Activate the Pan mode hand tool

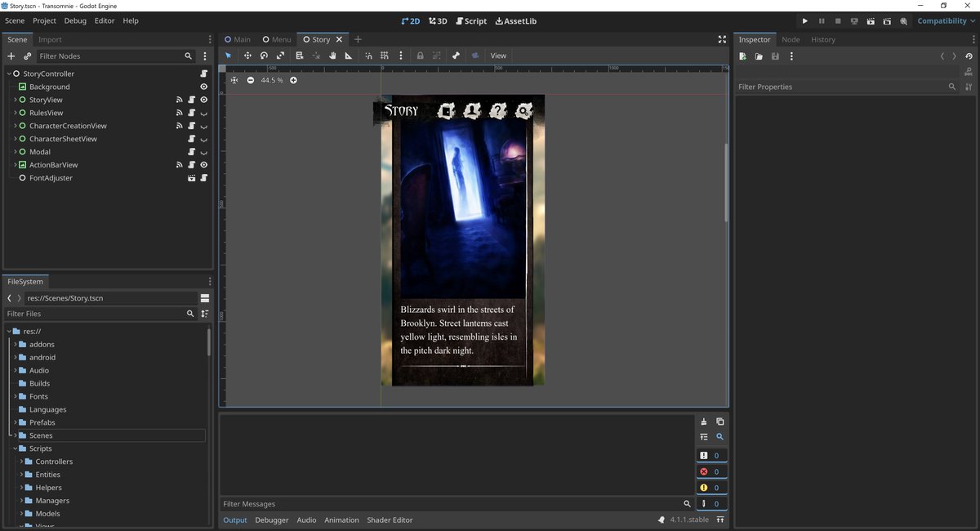pyautogui.click(x=332, y=56)
